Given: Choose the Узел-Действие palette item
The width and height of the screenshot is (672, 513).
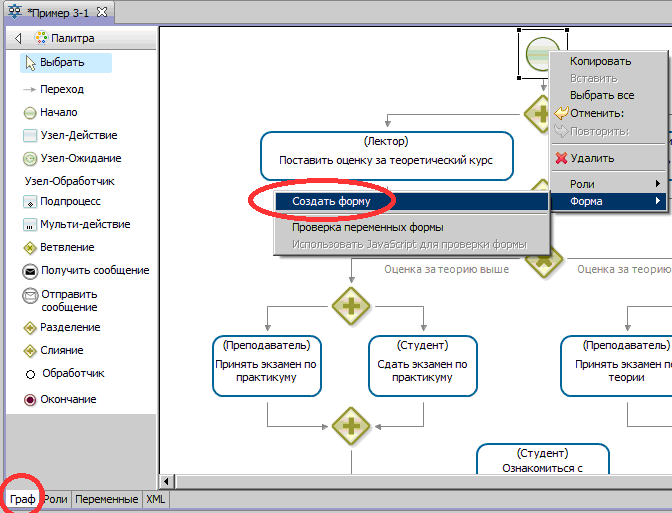Looking at the screenshot, I should pyautogui.click(x=78, y=135).
